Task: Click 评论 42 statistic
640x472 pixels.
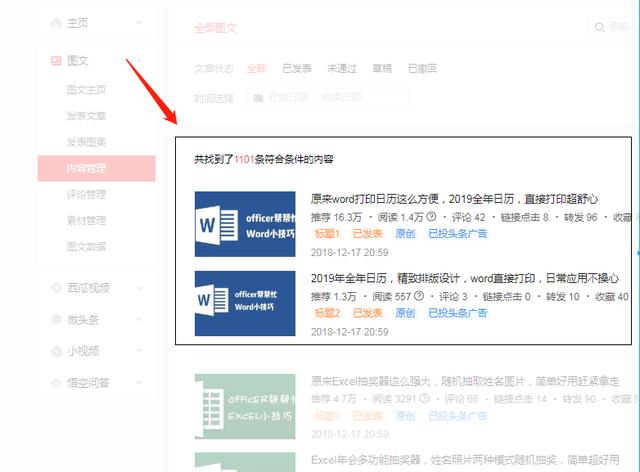Action: [x=469, y=217]
